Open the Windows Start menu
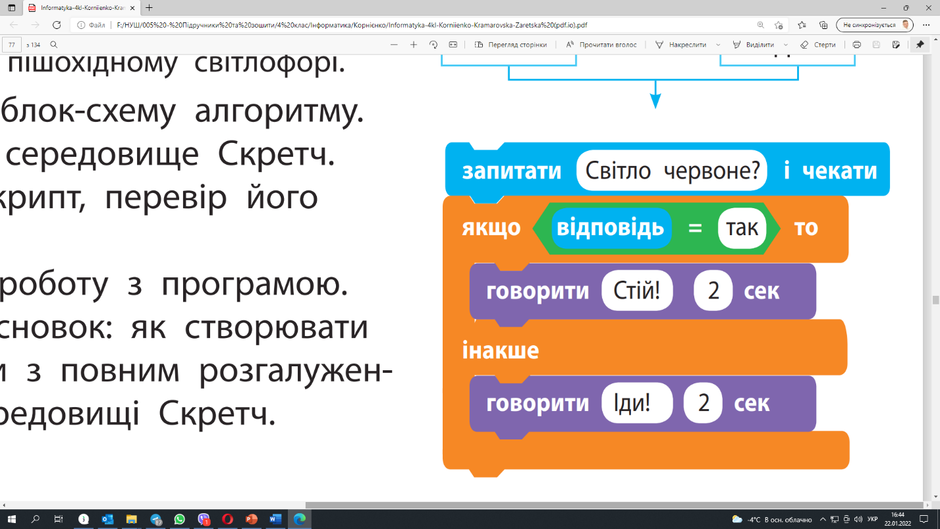This screenshot has width=940, height=529. tap(11, 519)
